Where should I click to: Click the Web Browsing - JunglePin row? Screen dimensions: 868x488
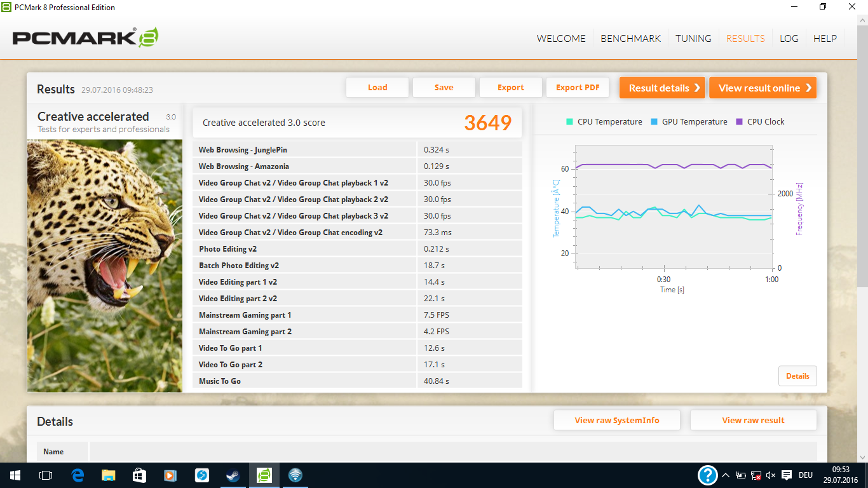click(x=357, y=150)
